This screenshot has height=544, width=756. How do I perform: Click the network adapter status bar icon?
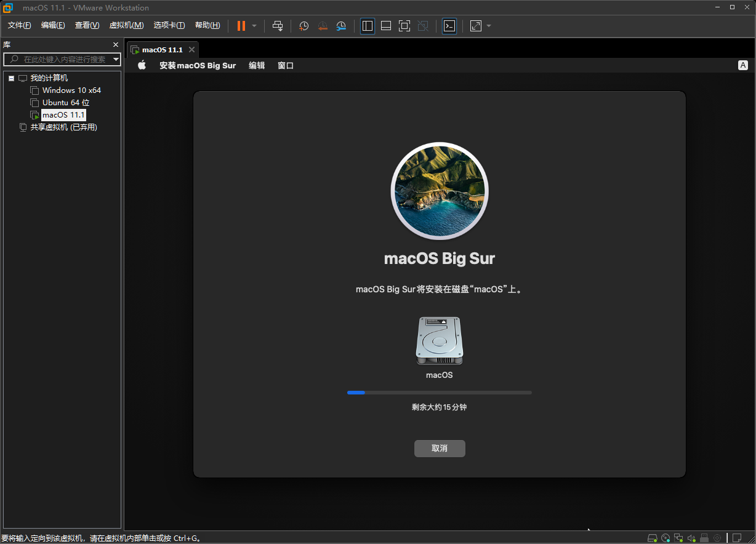click(678, 538)
